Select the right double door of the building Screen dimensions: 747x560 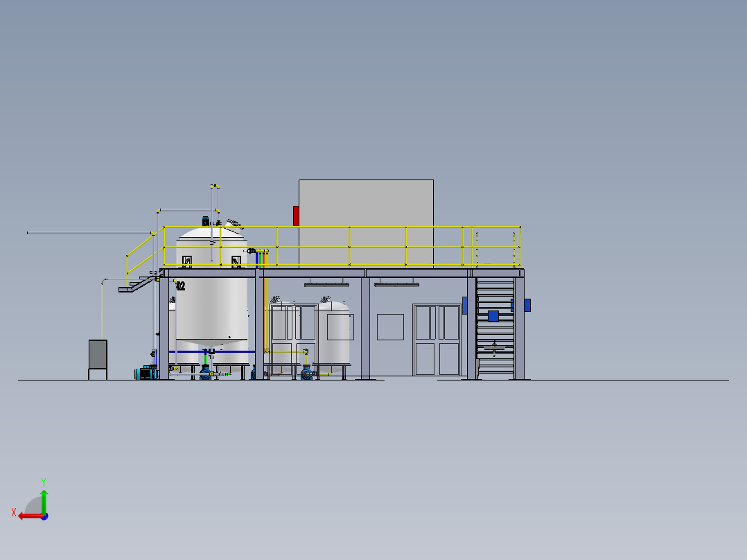tap(437, 340)
